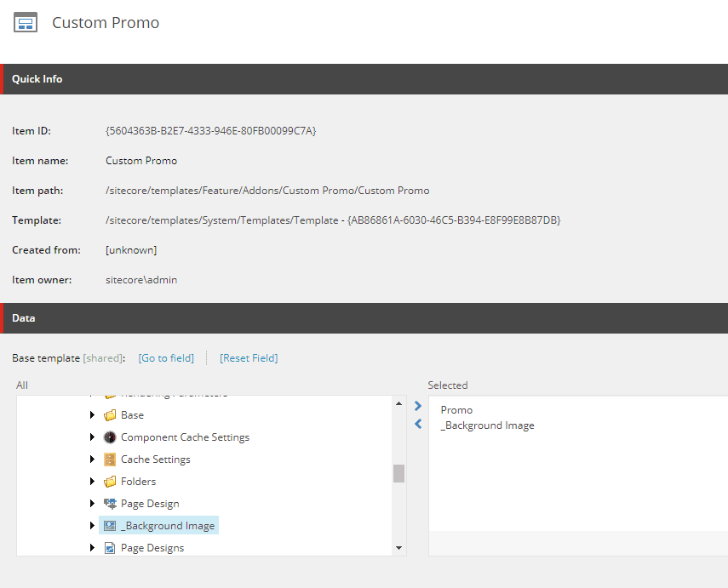Click the Folders folder icon
Image resolution: width=728 pixels, height=588 pixels.
(109, 482)
